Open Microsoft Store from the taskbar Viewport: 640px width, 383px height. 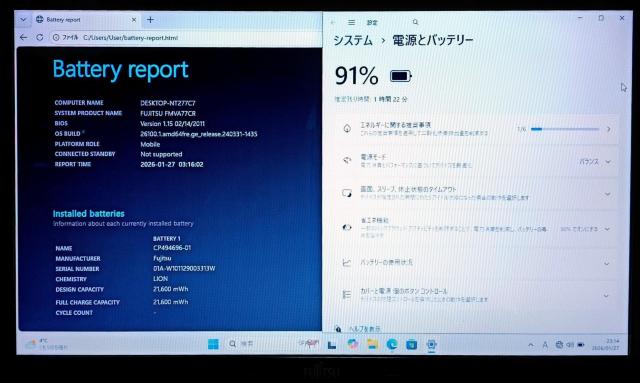(411, 345)
